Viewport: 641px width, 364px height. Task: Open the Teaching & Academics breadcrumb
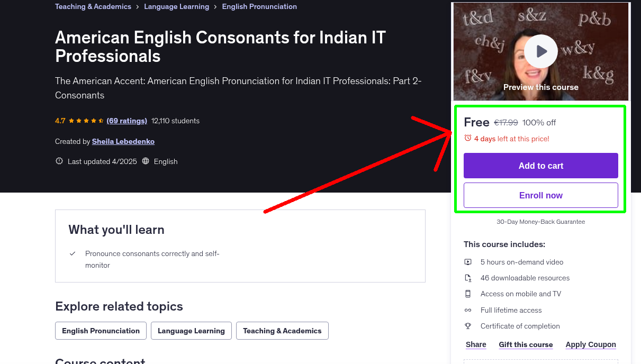click(93, 6)
